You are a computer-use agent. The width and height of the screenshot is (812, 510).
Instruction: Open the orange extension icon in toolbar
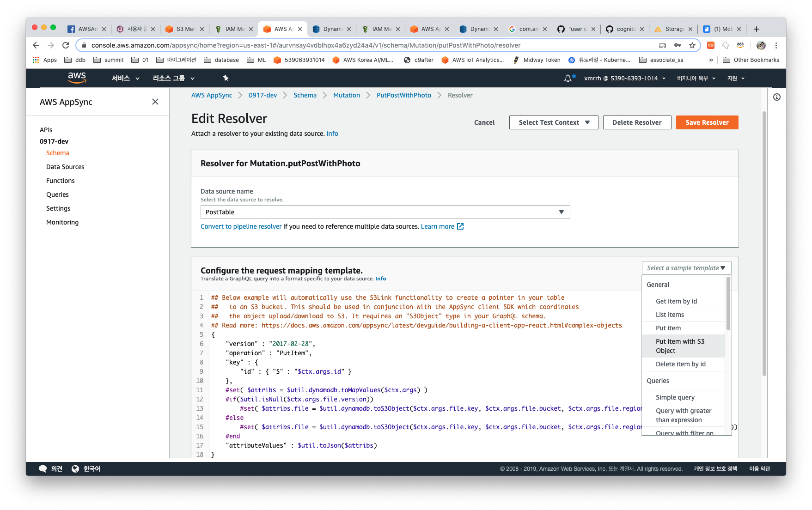[711, 45]
